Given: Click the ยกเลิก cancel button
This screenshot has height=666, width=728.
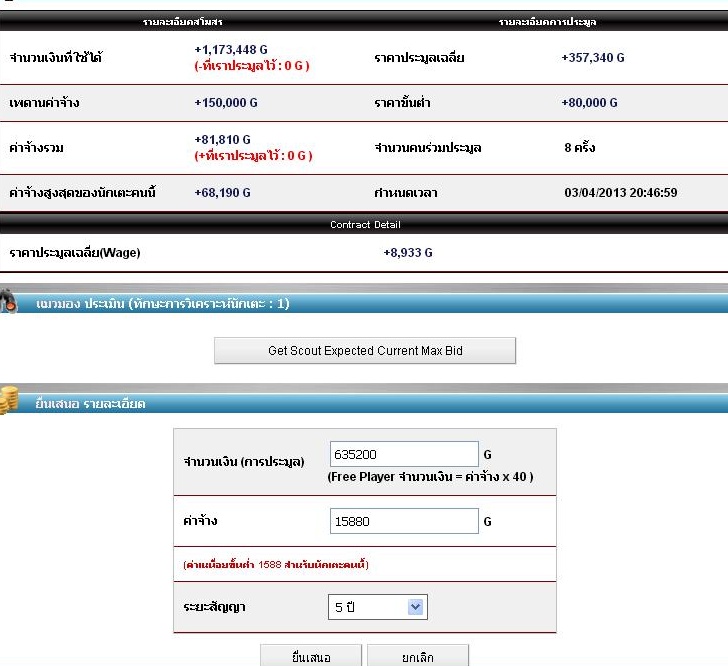Looking at the screenshot, I should point(418,657).
